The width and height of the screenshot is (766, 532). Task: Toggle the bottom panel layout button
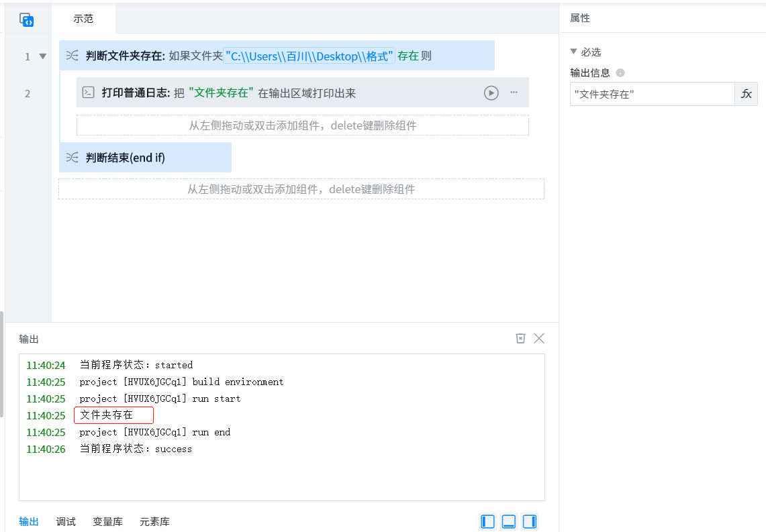[x=509, y=521]
